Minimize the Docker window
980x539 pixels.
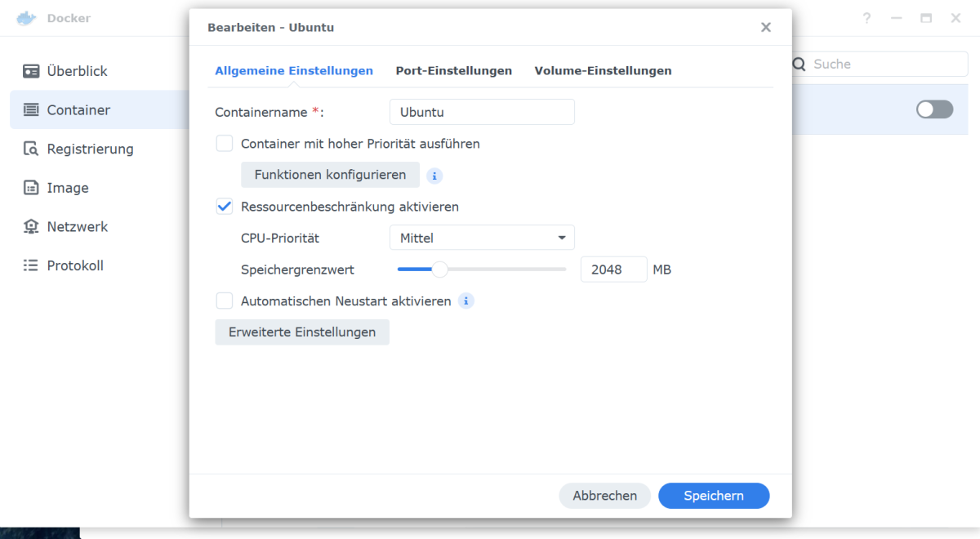click(x=897, y=18)
